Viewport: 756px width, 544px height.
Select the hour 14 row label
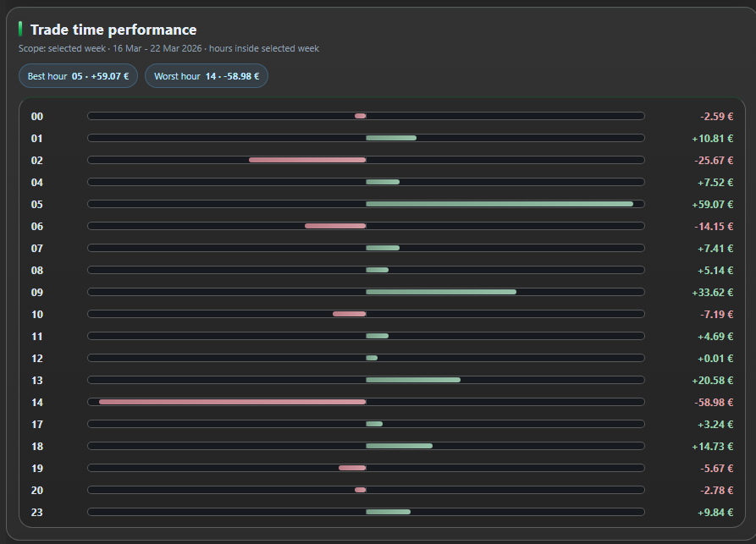pyautogui.click(x=36, y=402)
